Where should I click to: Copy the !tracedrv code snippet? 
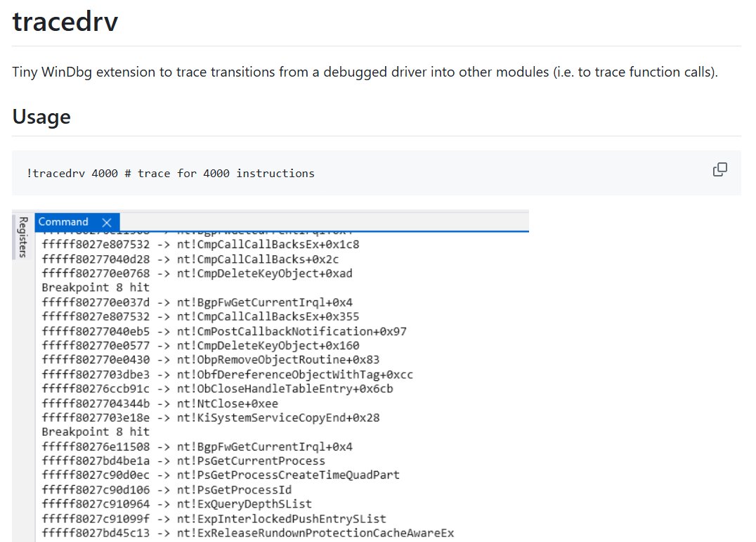point(720,169)
